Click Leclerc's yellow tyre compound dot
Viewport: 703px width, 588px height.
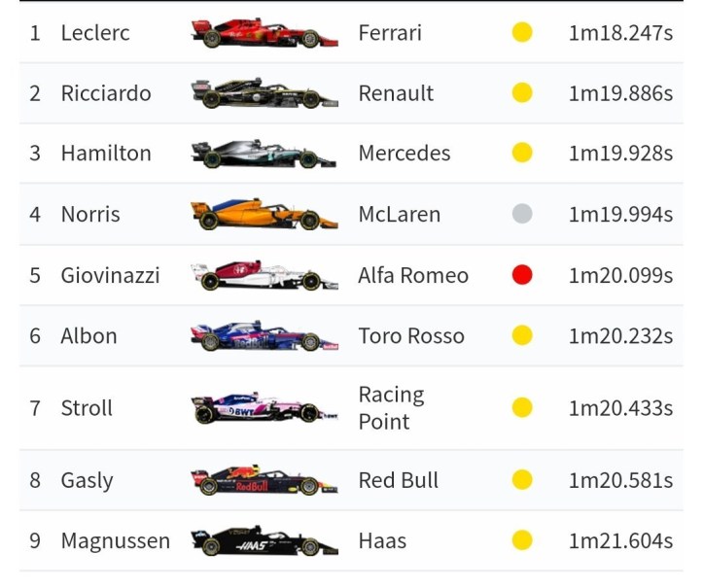(522, 33)
